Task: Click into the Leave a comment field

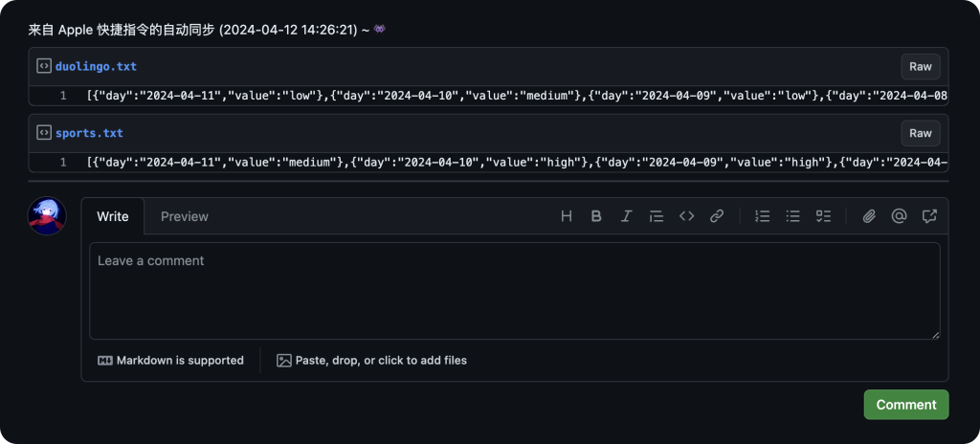Action: point(514,291)
